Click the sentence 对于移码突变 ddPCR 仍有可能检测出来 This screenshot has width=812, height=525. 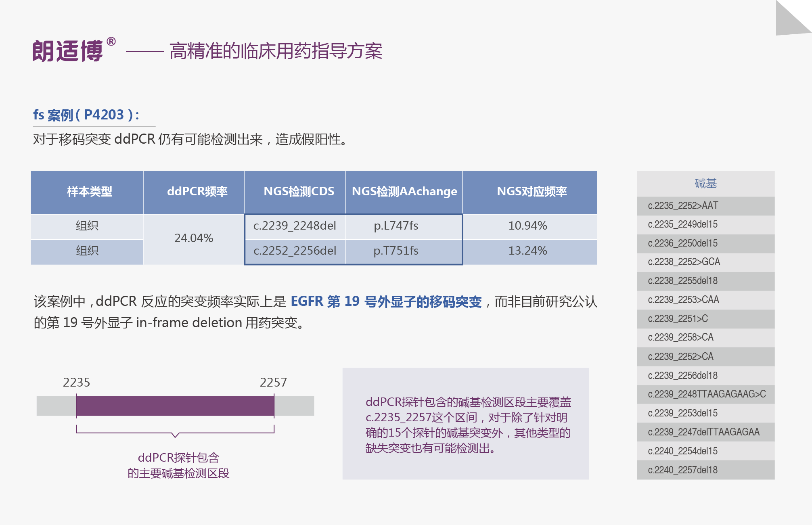tap(148, 139)
